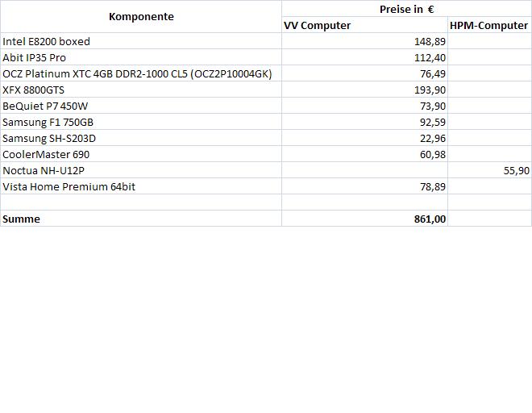The height and width of the screenshot is (413, 532).
Task: Click the Noctua NH-U12P cell
Action: click(x=141, y=170)
